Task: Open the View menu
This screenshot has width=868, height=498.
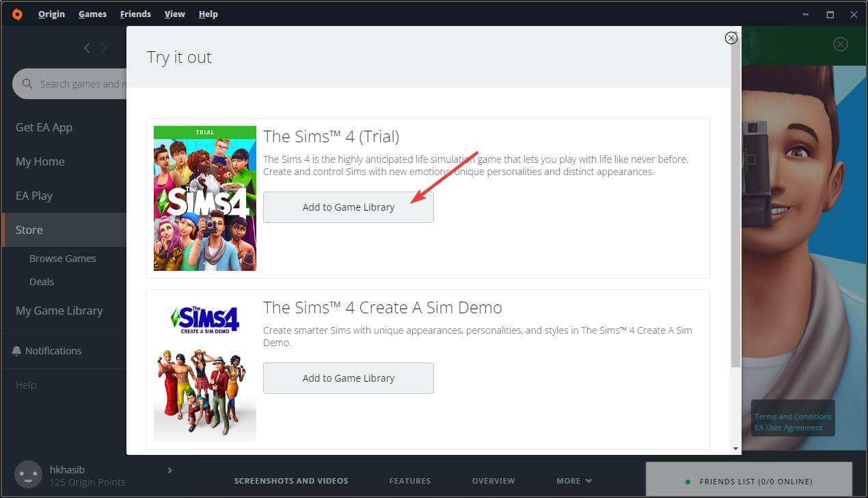Action: tap(174, 14)
